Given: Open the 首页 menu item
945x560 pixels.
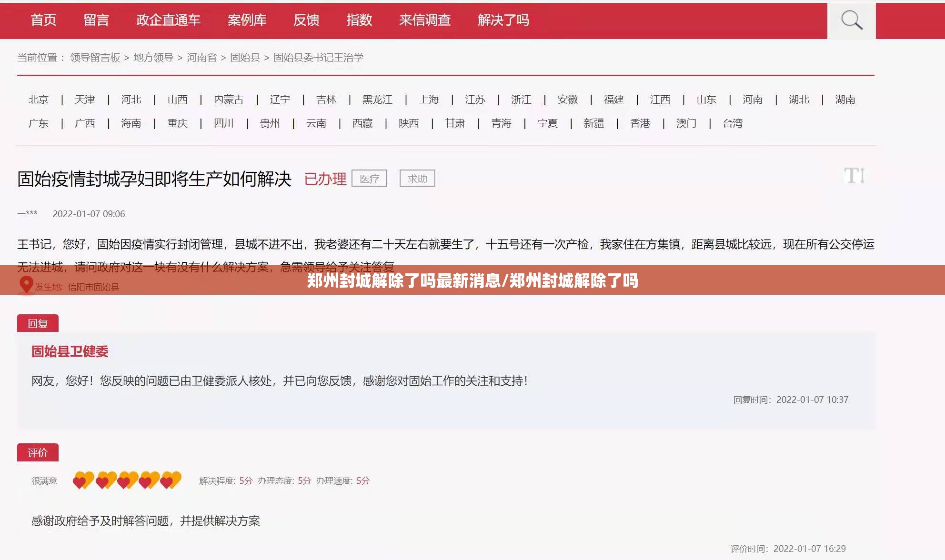Looking at the screenshot, I should click(43, 20).
